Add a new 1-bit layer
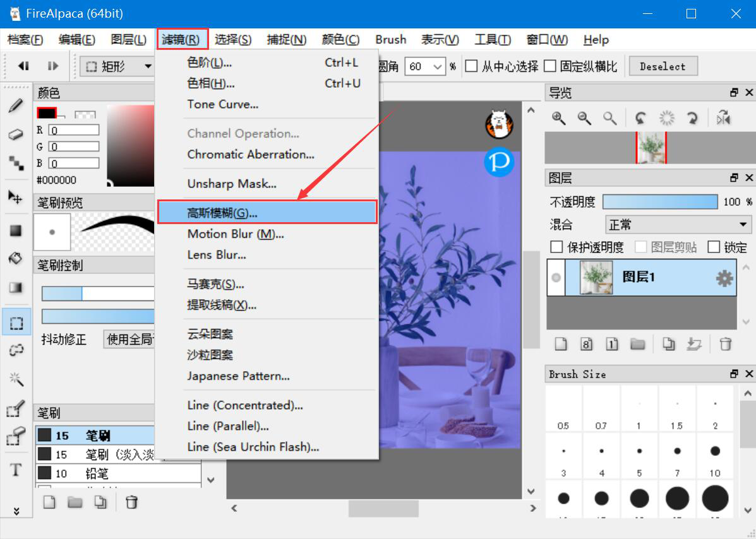 pyautogui.click(x=612, y=344)
